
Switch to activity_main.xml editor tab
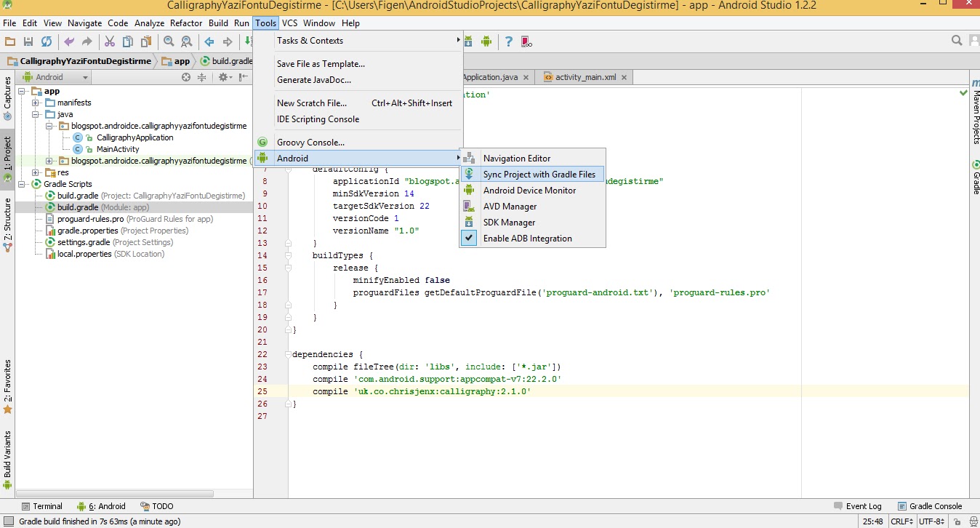(x=585, y=77)
